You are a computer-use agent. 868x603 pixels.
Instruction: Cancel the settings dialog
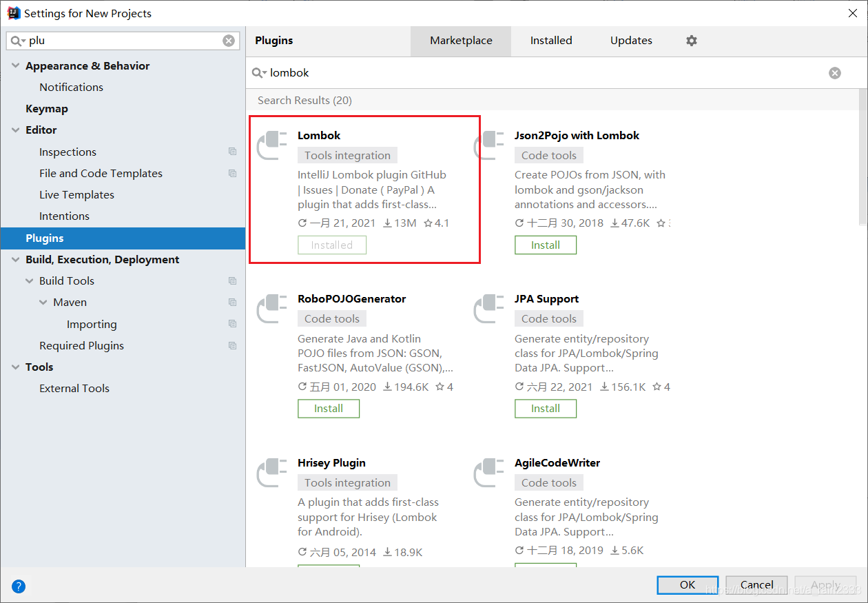tap(756, 585)
